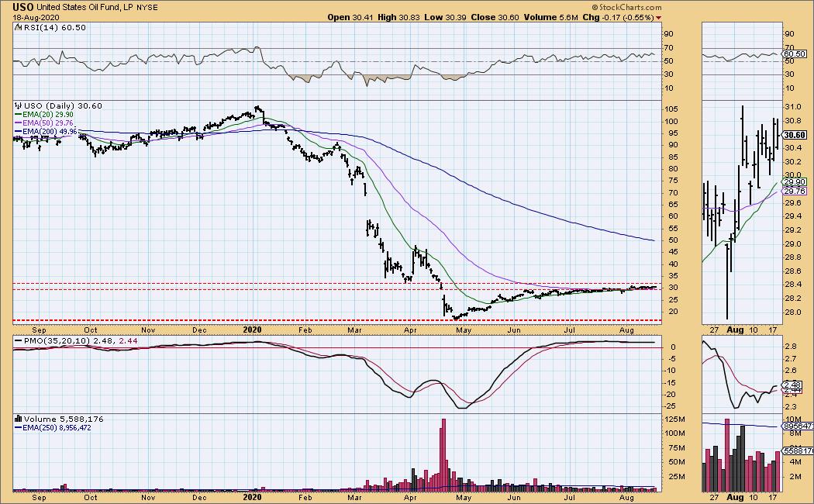
Task: Click the red down-triangle beside Chg
Action: coord(659,18)
